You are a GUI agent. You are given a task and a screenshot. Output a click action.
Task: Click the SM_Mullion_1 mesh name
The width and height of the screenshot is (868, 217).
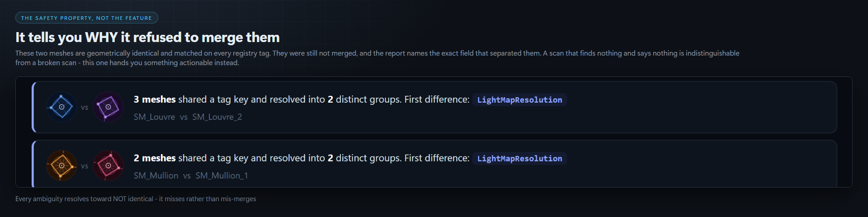pyautogui.click(x=222, y=176)
